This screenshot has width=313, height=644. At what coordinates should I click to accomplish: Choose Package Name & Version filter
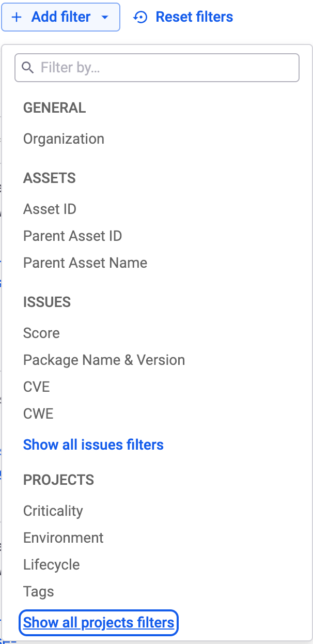click(x=104, y=360)
